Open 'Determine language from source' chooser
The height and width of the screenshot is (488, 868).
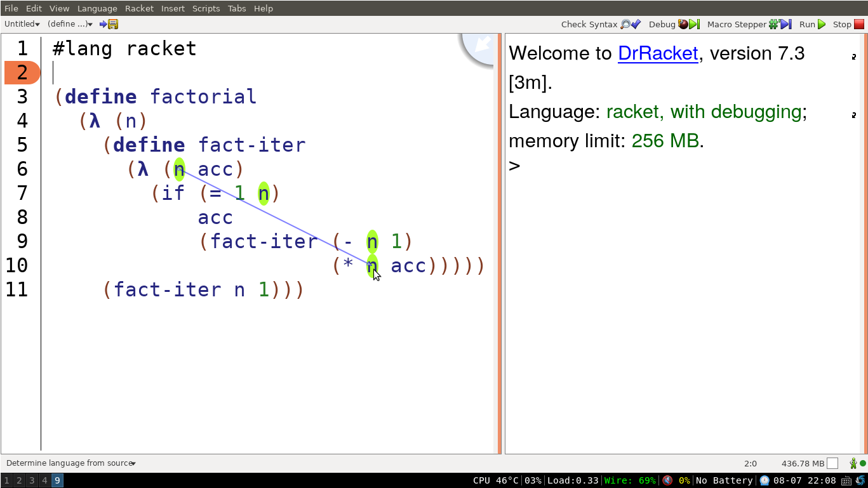click(71, 463)
